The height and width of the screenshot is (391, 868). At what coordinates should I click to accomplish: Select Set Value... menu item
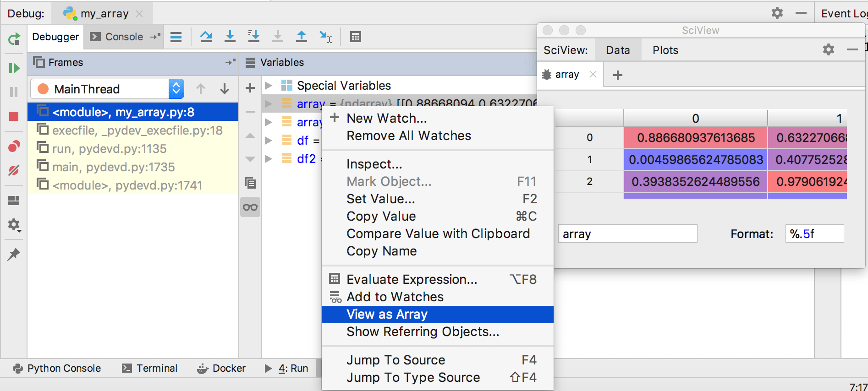pos(438,199)
